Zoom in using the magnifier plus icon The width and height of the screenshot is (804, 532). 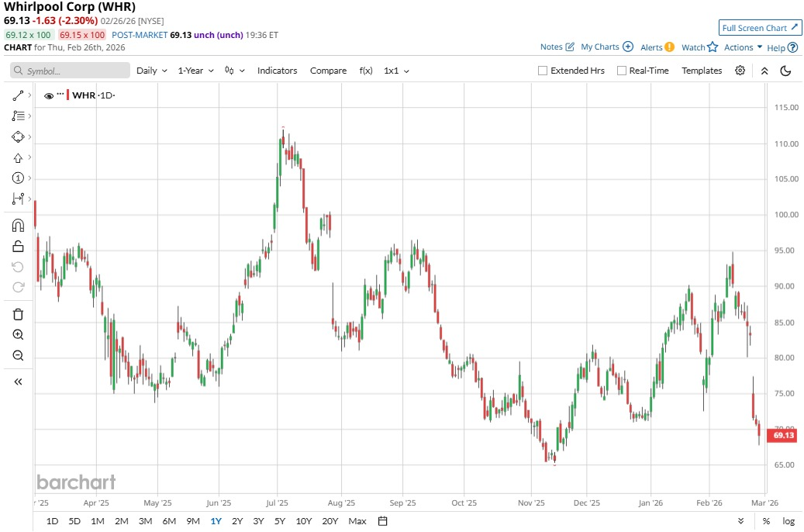point(18,335)
